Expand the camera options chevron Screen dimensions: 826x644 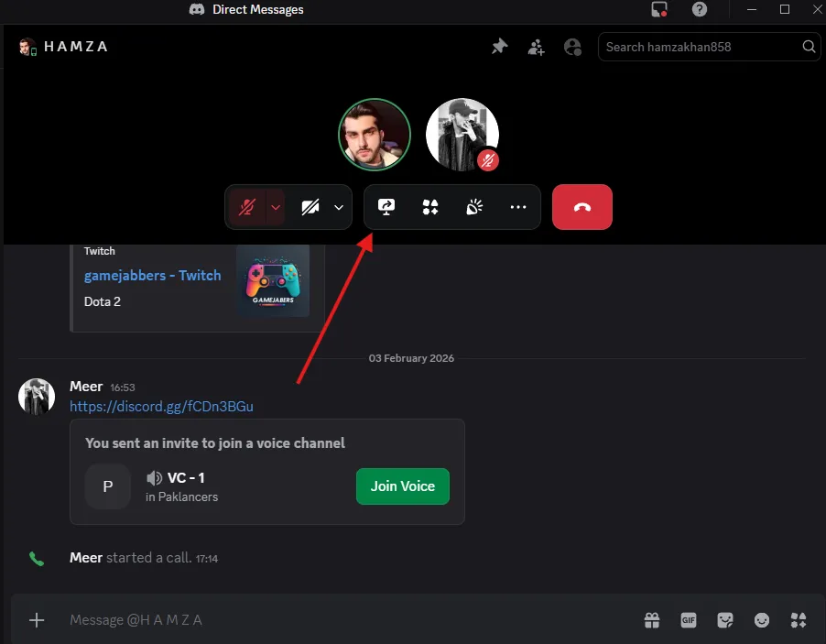coord(339,207)
